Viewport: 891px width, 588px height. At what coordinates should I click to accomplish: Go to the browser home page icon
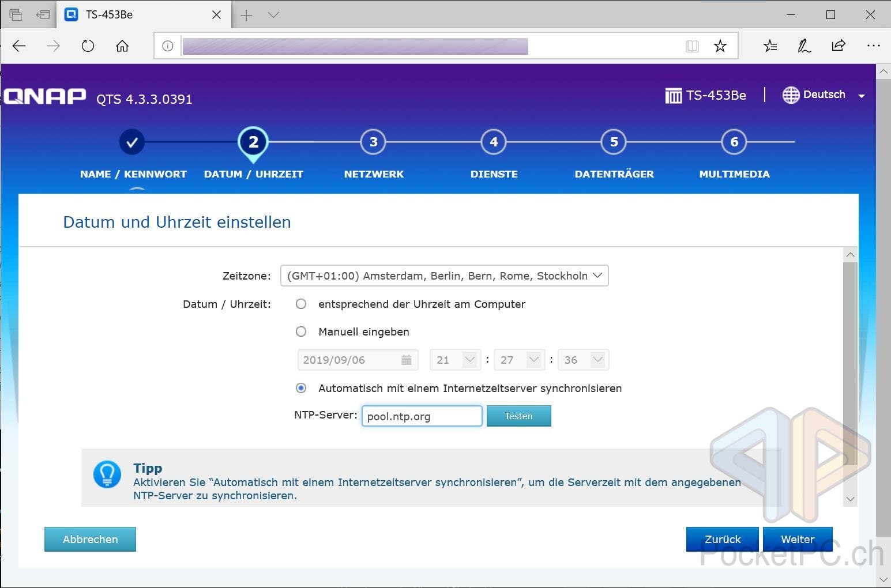[x=122, y=46]
